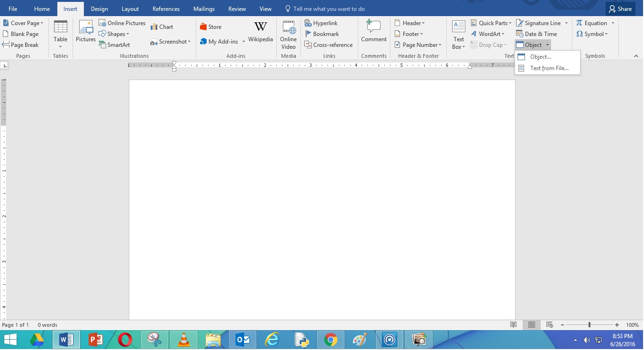Switch to Read Mode view

point(513,325)
